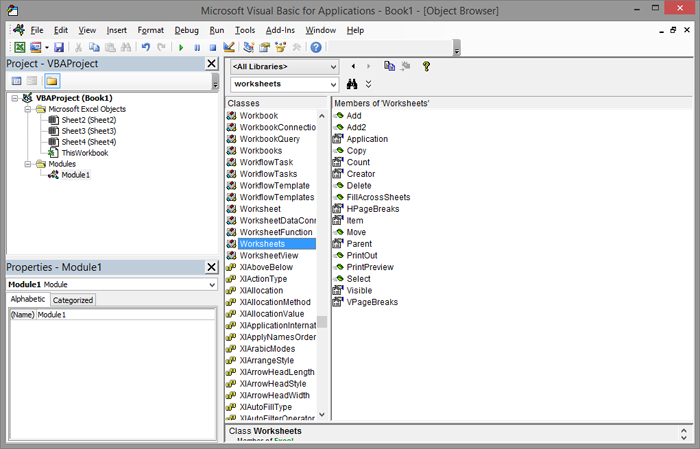Screen dimensions: 700x449
Task: Open the Edit menu
Action: pyautogui.click(x=61, y=30)
